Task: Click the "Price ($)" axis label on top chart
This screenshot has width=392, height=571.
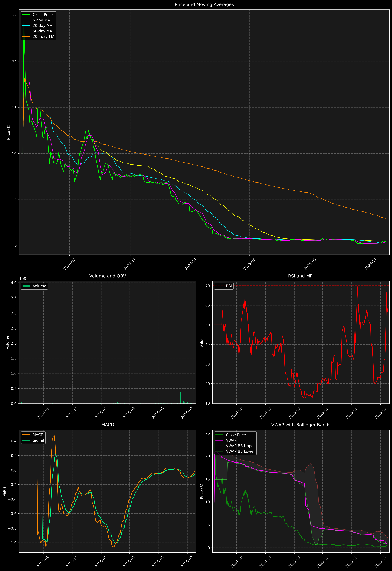Action: click(x=8, y=132)
